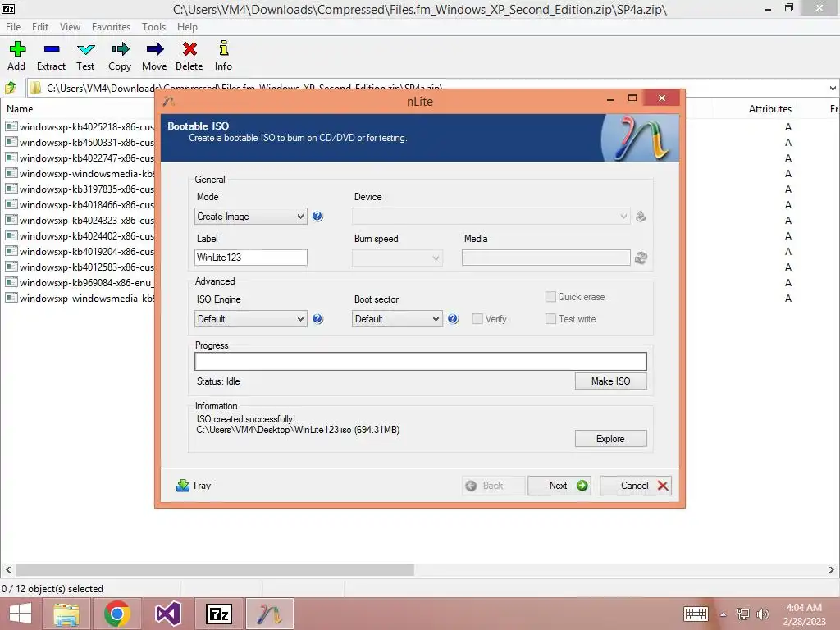Select windowsxp-kb4025218-x86 file in 7-Zip

point(80,127)
